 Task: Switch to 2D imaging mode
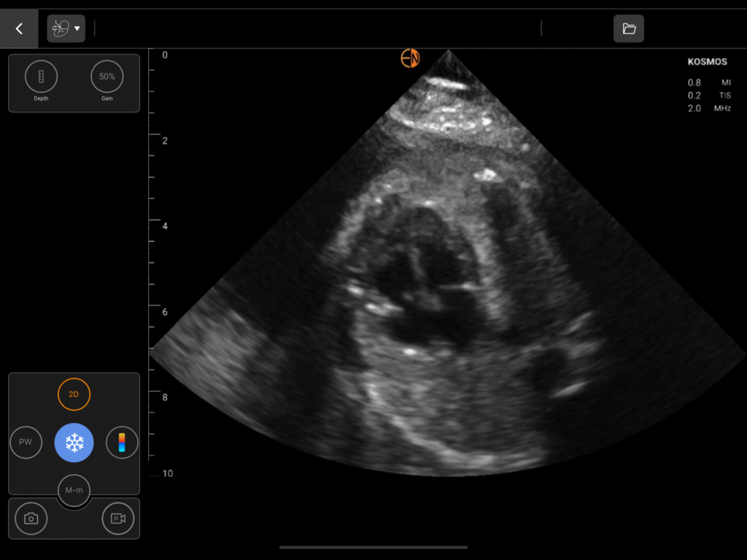(x=74, y=394)
